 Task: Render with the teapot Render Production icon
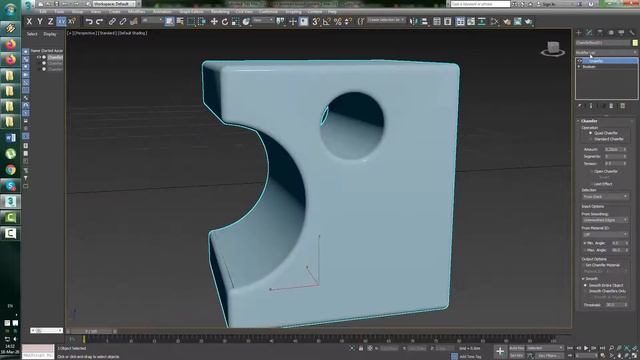tap(529, 22)
